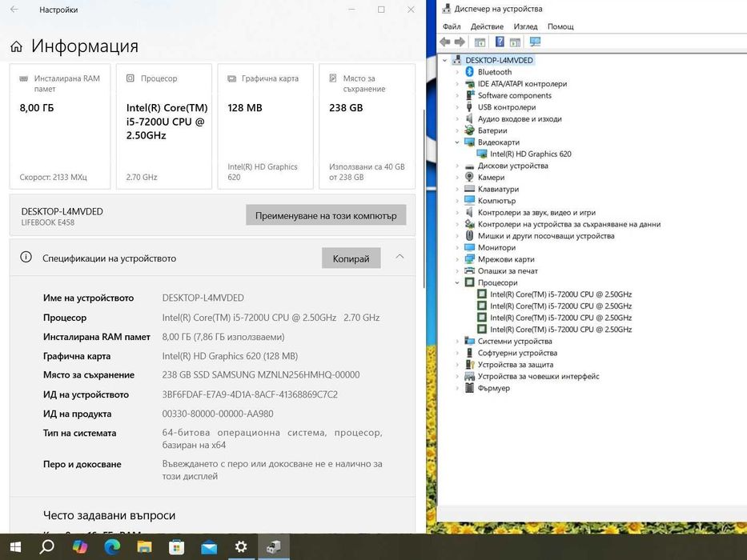Open the Windows Start menu

pos(16,546)
